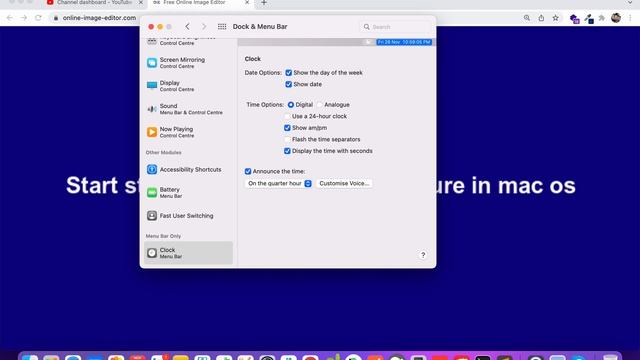Open Chrome three-dot menu
640x360 pixels.
tap(630, 18)
